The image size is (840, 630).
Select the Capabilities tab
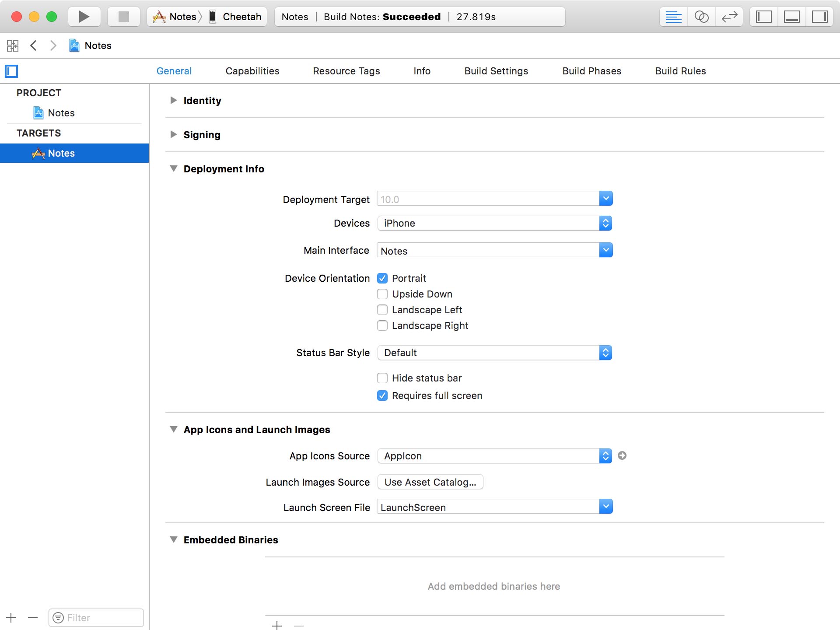pyautogui.click(x=252, y=71)
